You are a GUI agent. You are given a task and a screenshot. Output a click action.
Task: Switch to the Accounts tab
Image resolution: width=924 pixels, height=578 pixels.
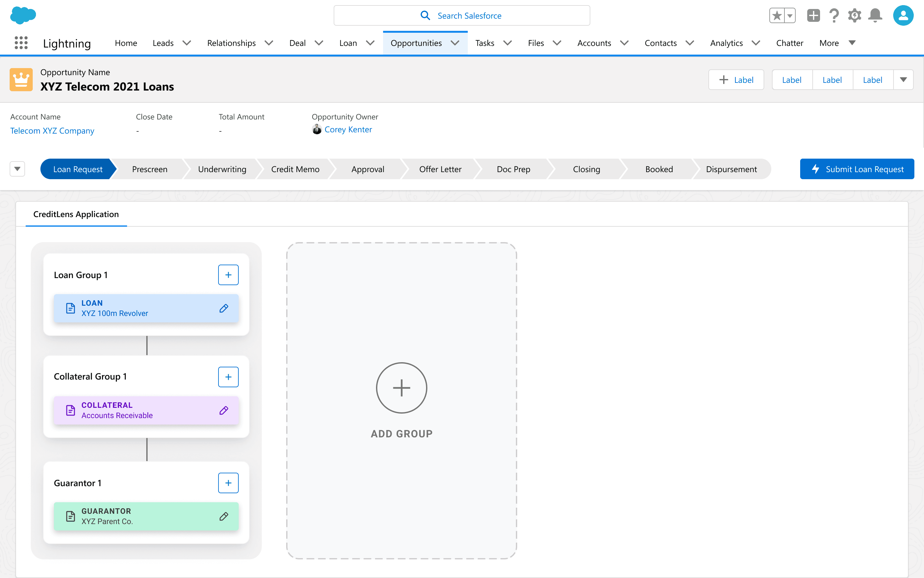tap(594, 43)
